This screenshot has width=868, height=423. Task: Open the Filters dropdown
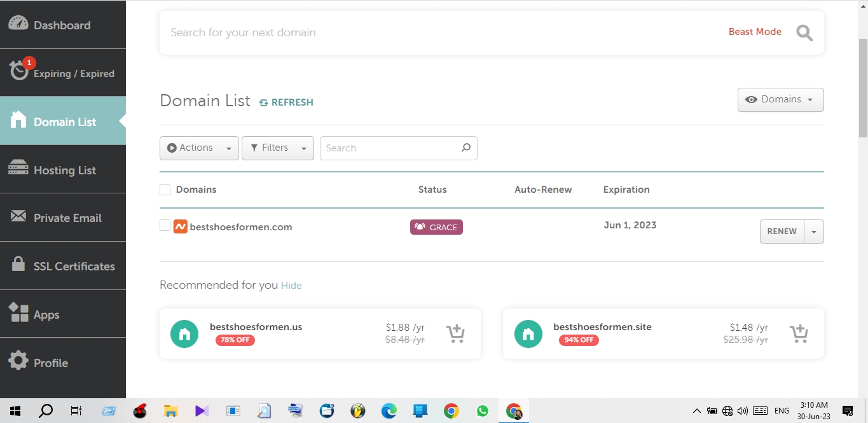tap(278, 148)
